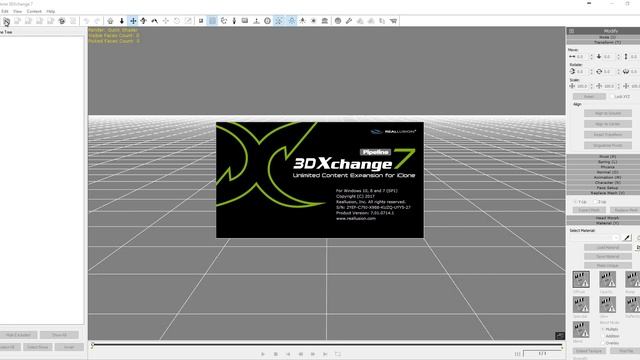Click the Diffuse texture thumbnail
This screenshot has height=360, width=640.
(581, 280)
